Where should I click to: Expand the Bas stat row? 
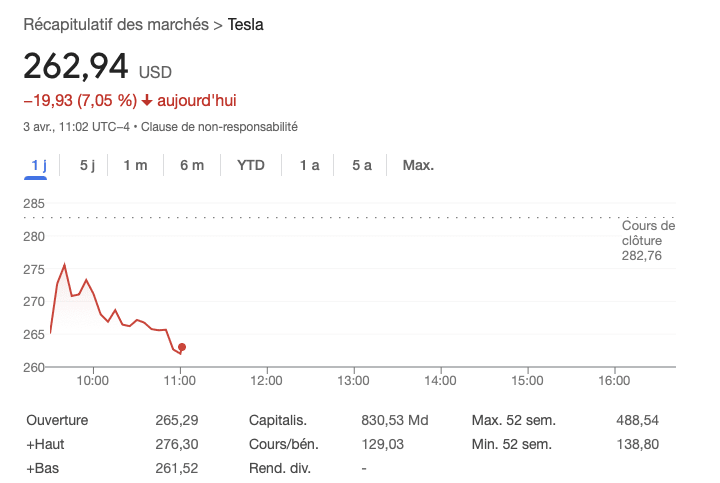pyautogui.click(x=42, y=468)
